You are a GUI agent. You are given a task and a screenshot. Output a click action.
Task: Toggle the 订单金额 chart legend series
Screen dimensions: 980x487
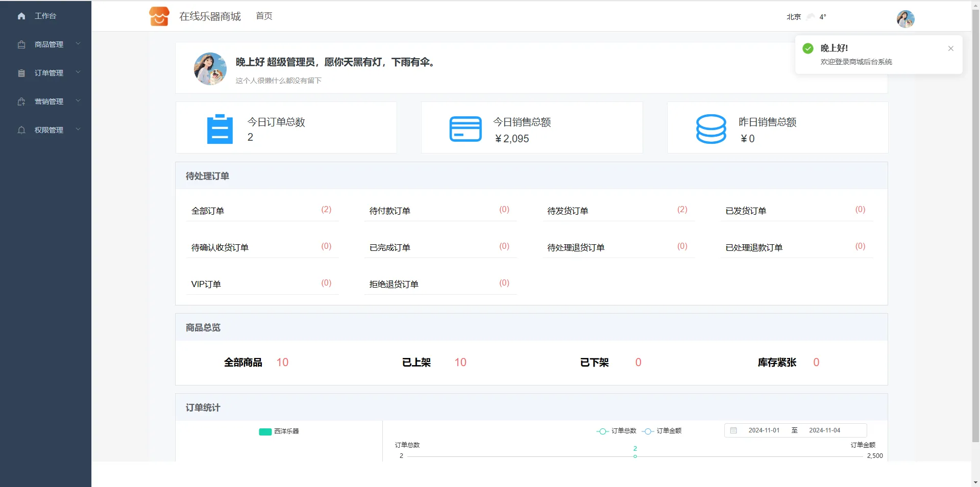[661, 431]
